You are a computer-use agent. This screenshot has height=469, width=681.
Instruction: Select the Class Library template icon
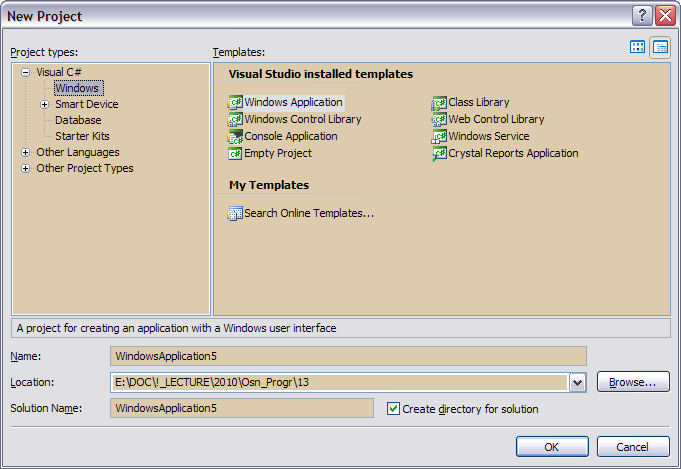click(x=439, y=102)
